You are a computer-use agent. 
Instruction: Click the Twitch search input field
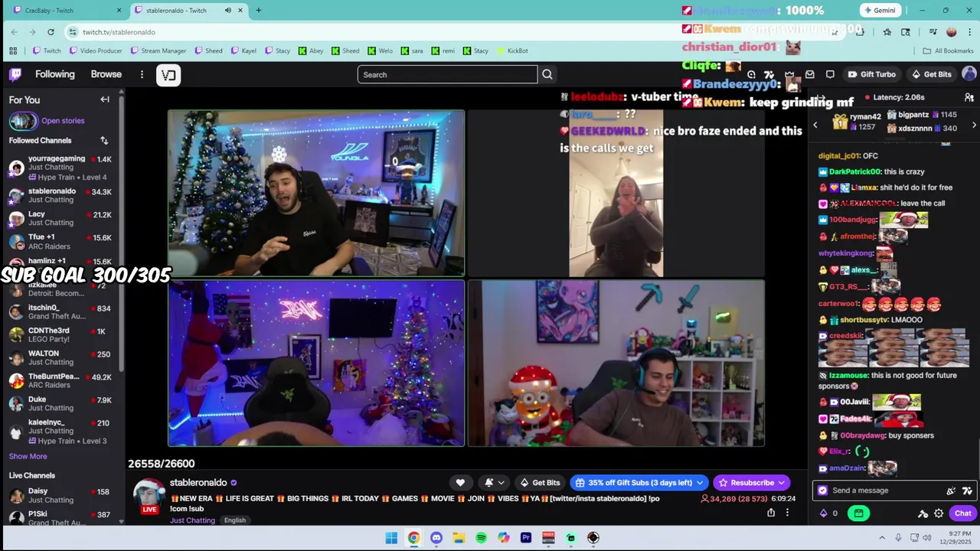coord(447,74)
